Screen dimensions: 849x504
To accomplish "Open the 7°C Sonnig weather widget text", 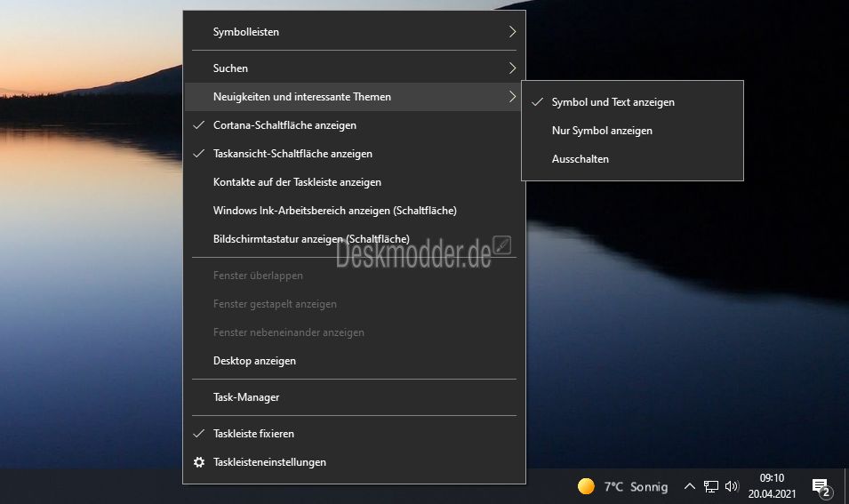I will 636,487.
